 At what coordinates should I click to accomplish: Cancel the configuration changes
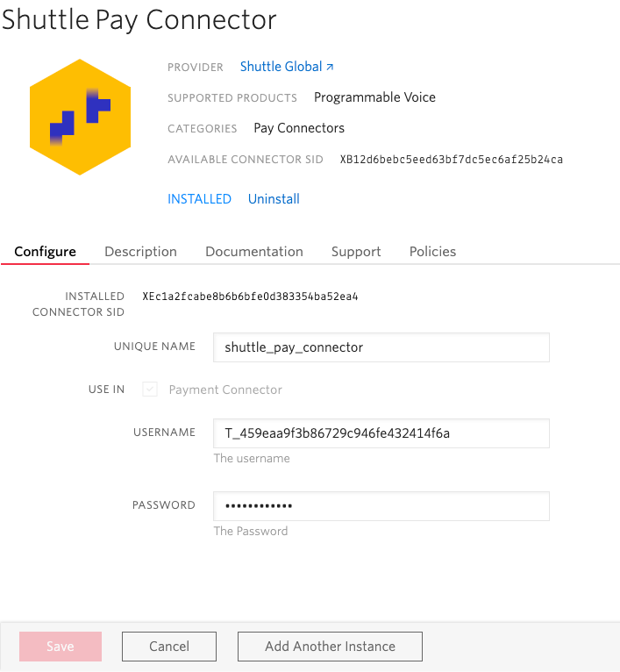169,647
